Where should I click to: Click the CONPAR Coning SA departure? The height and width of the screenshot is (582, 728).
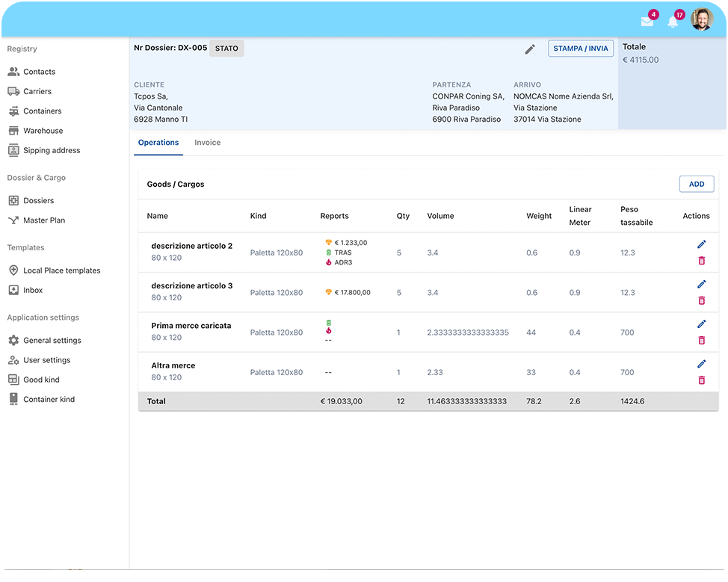tap(468, 96)
